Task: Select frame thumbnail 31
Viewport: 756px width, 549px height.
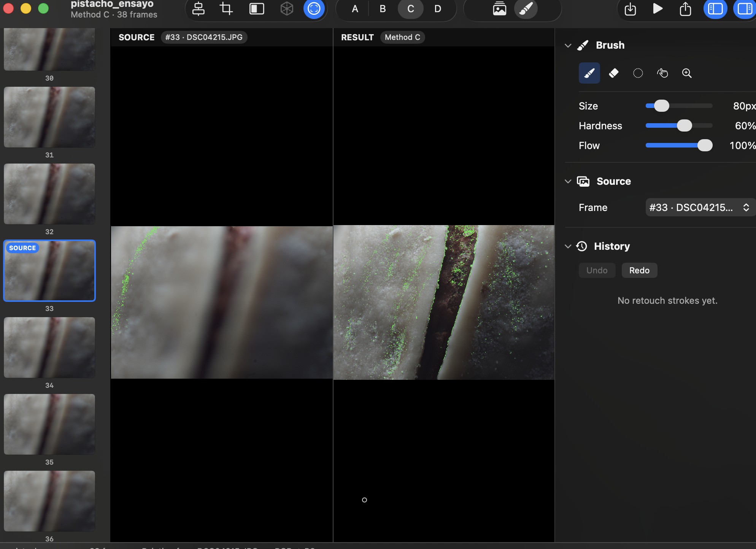Action: [49, 117]
